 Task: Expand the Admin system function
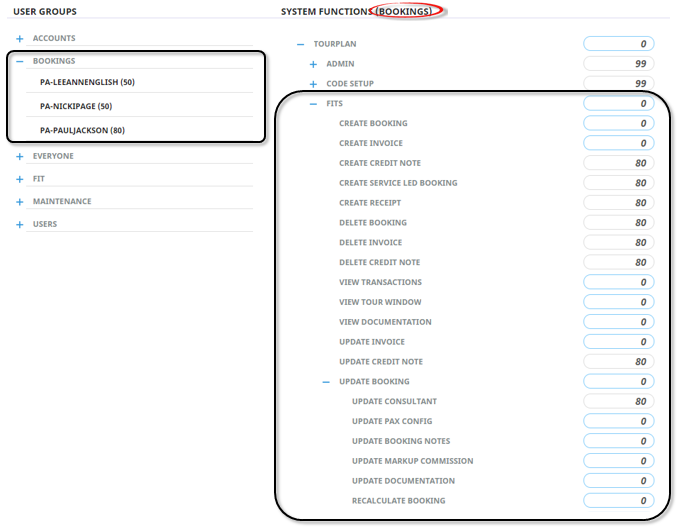pos(313,64)
